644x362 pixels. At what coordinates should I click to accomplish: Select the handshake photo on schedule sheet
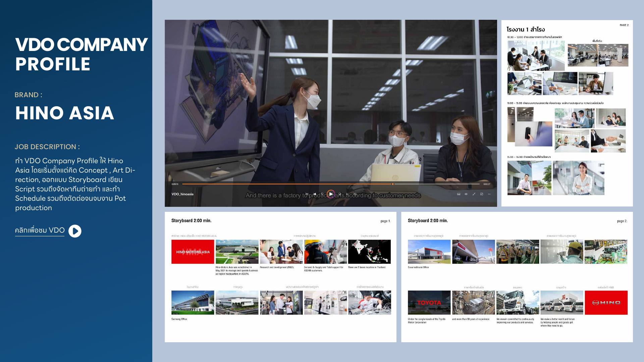[x=608, y=141]
